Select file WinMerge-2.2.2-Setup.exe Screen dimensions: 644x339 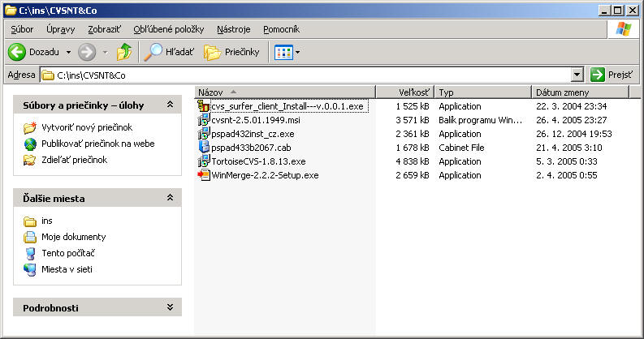click(265, 175)
